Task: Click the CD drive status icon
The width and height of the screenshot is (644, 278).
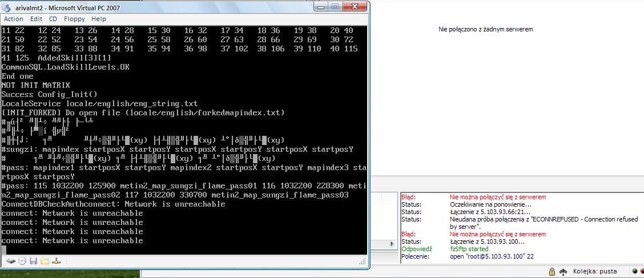Action: coord(22,261)
